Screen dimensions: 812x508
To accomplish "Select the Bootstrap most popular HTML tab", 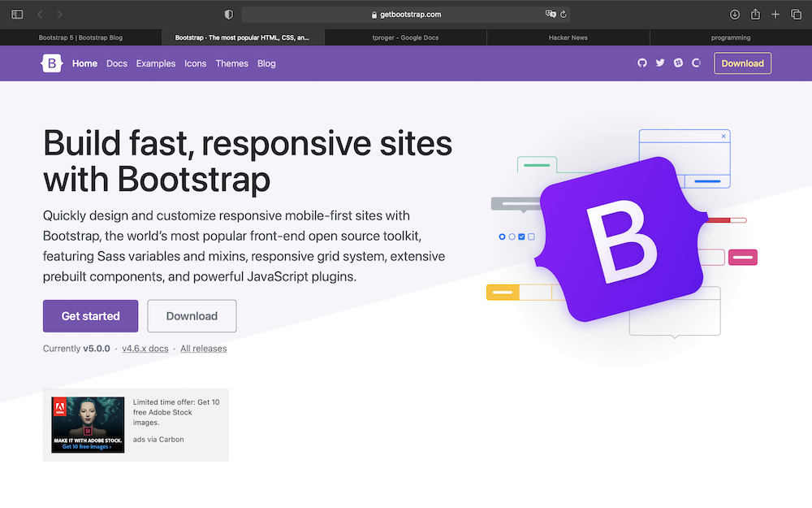I will (243, 37).
